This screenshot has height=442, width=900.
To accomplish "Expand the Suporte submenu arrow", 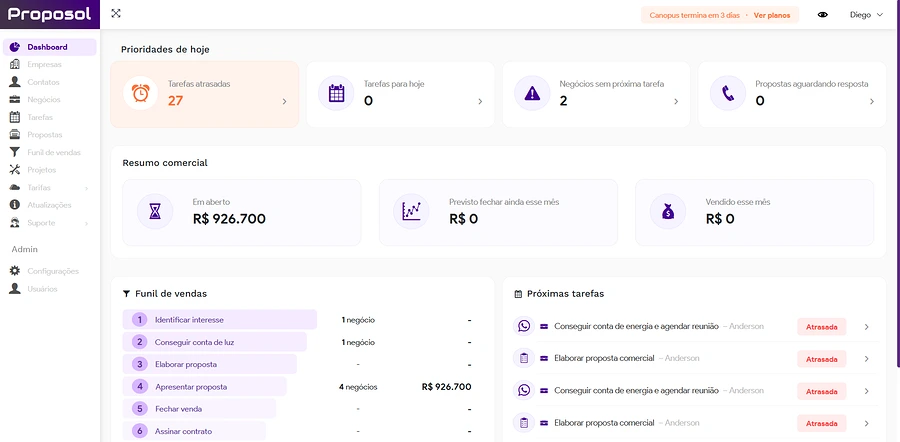I will point(87,223).
